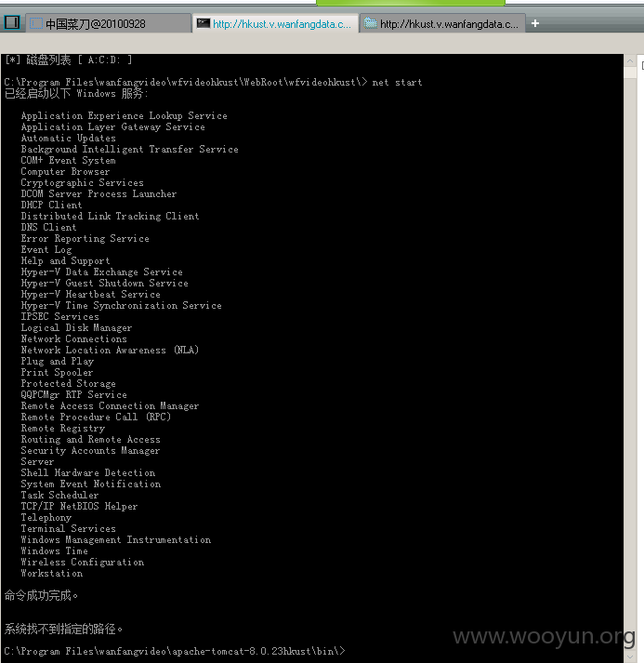Click the command prompt line ending in apache-tomcat-8.0.23hkust\bin\>

(x=175, y=651)
